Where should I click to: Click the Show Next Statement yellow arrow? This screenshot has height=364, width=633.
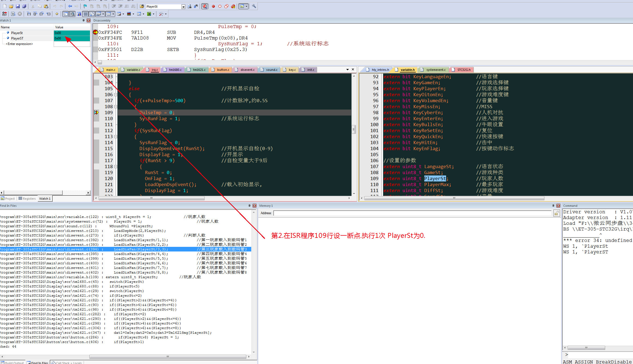(x=57, y=14)
